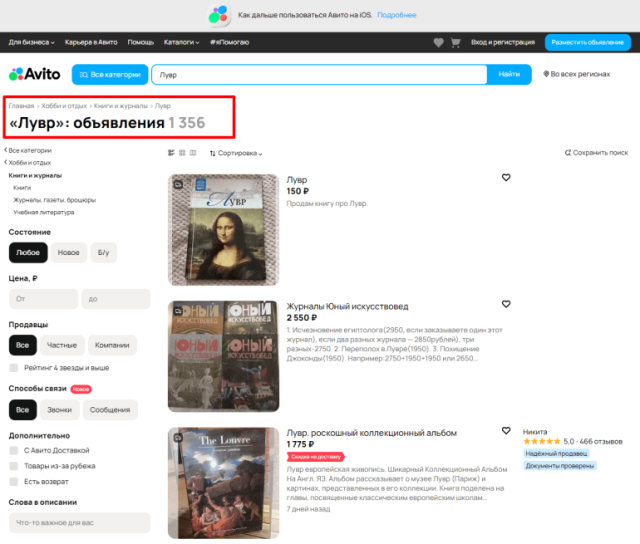Favorite the Лувр роскошный коллекционный альбом listing
This screenshot has height=544, width=640.
(x=506, y=431)
